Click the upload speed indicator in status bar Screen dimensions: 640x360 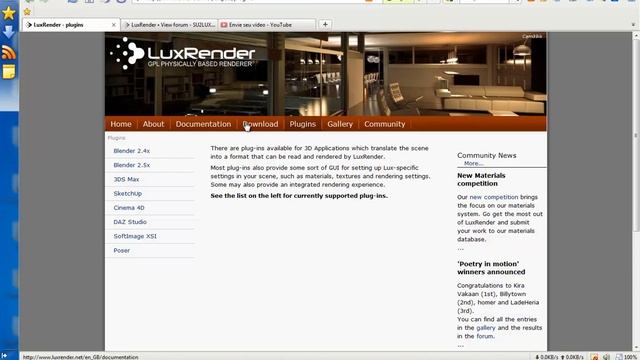[572, 357]
